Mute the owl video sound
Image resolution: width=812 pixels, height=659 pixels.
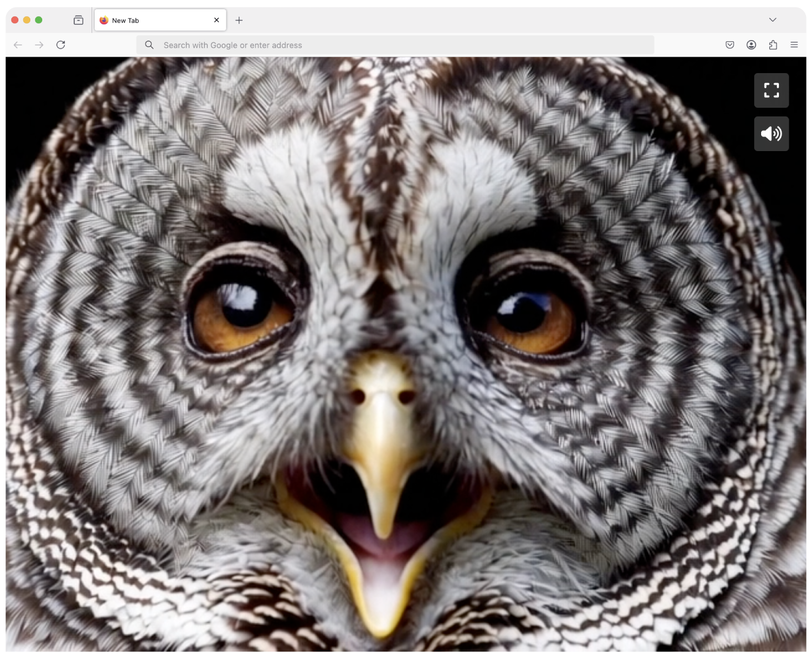(771, 134)
